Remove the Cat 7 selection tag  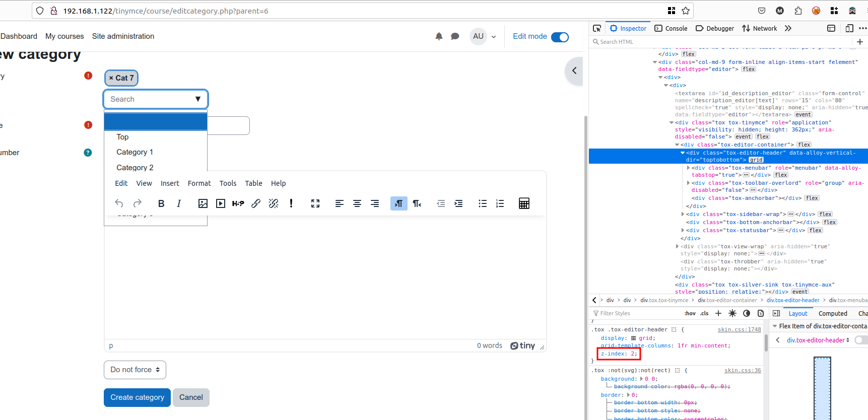(x=121, y=78)
